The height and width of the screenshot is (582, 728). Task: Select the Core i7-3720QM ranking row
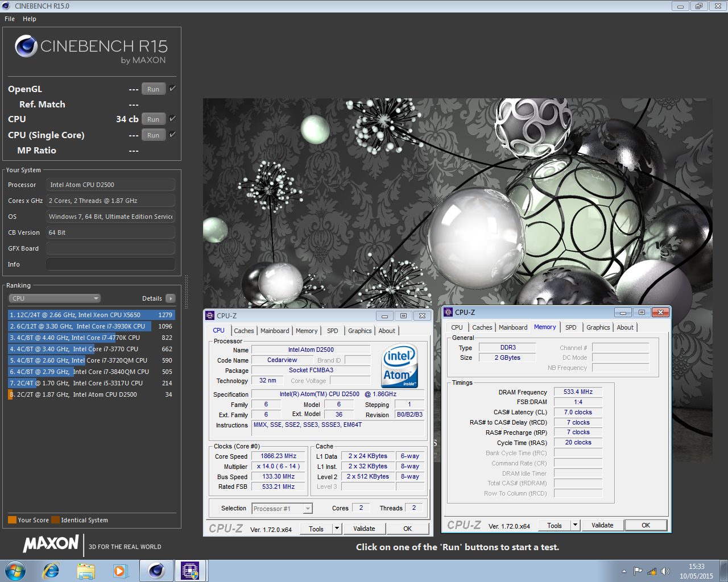click(x=91, y=360)
